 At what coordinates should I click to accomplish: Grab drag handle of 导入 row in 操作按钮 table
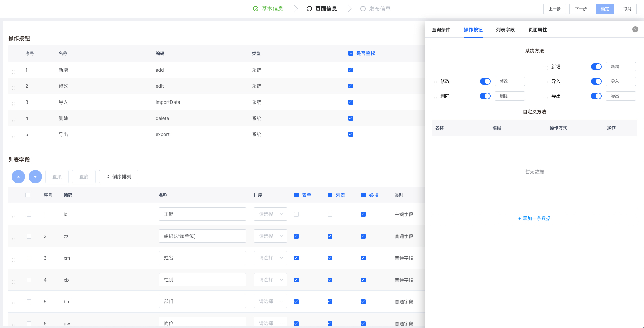point(14,104)
